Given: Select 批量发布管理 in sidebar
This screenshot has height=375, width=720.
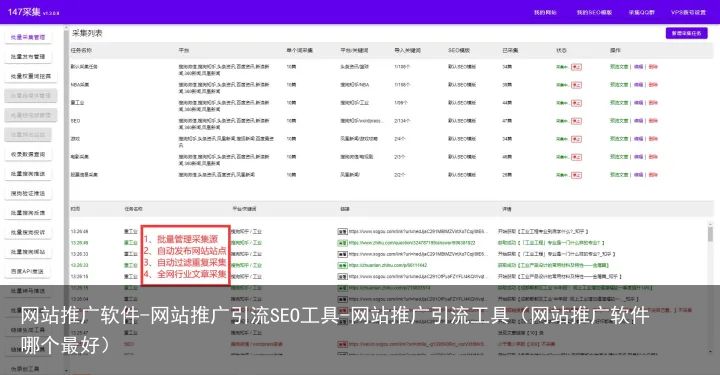Looking at the screenshot, I should click(28, 56).
